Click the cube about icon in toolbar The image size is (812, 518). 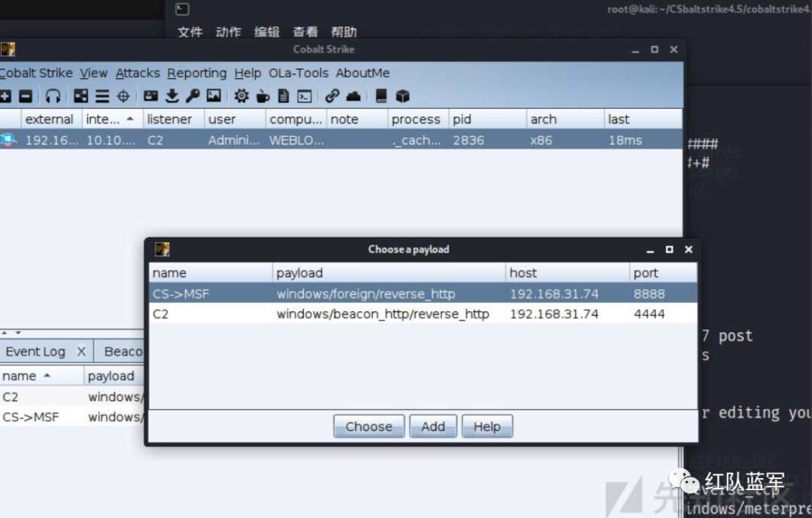402,95
